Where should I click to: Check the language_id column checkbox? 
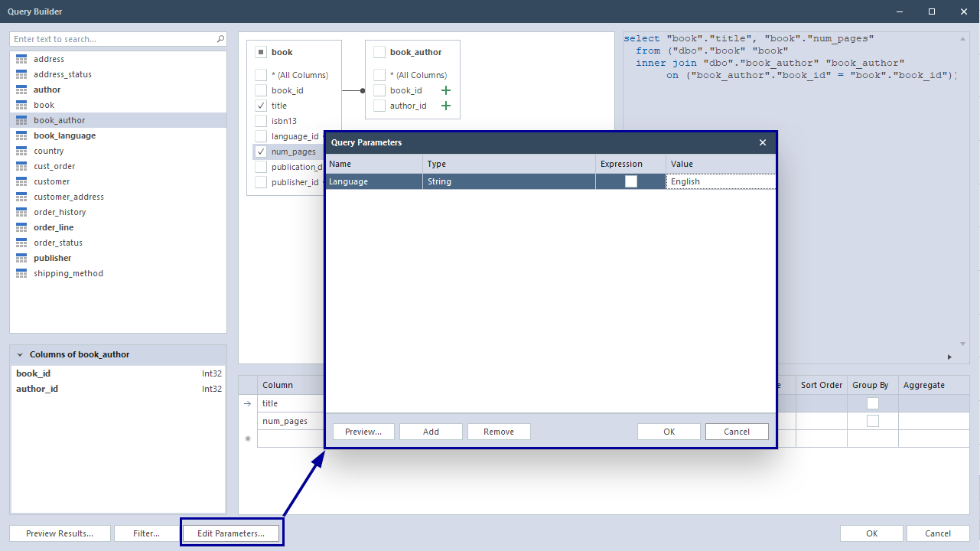[261, 136]
